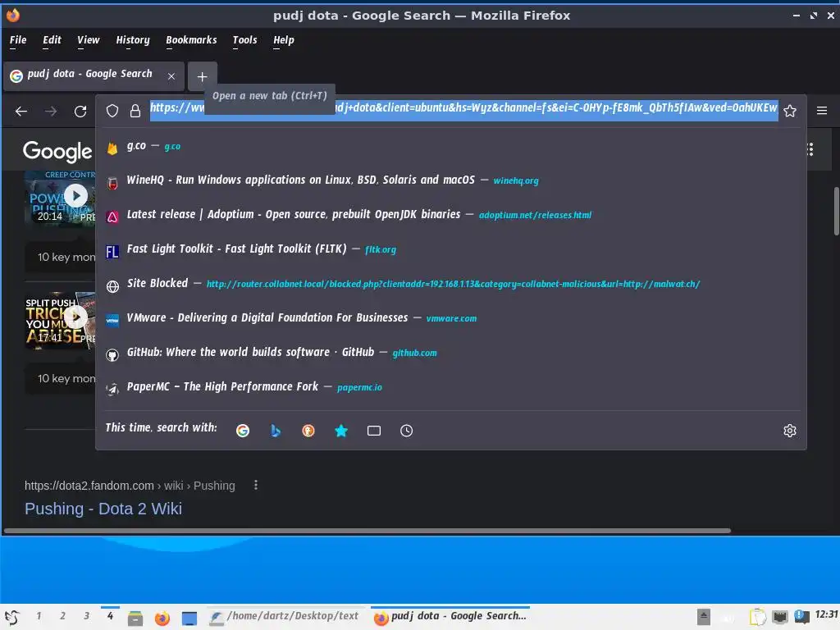Switch to workspace 3
Screen dimensions: 840x630
click(86, 616)
